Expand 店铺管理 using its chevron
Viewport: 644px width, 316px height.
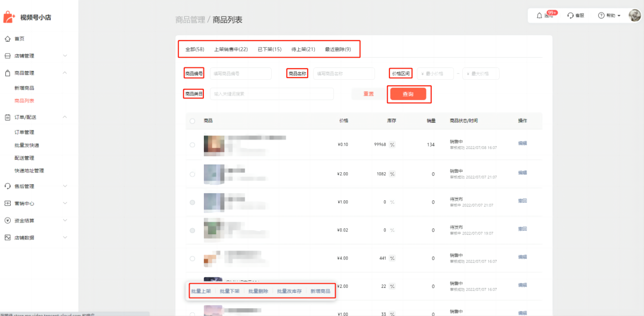[x=65, y=56]
